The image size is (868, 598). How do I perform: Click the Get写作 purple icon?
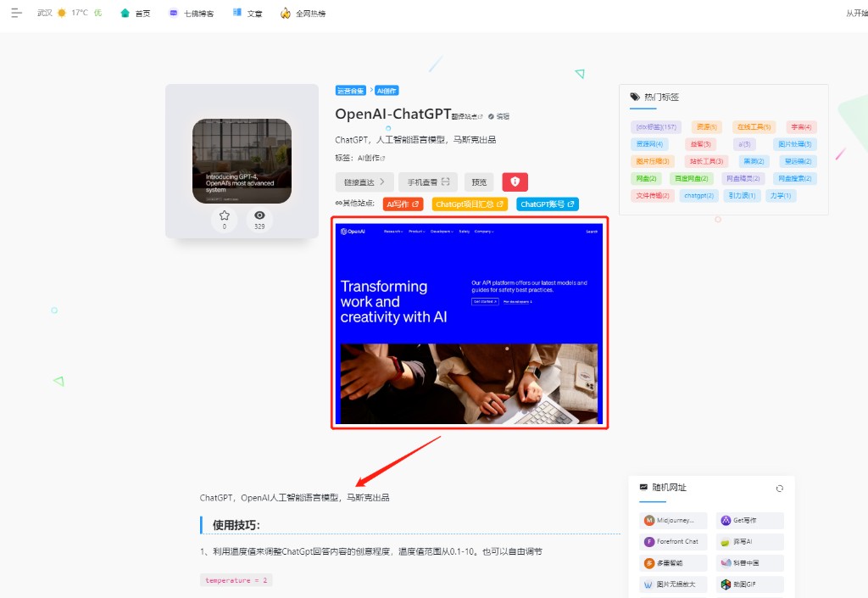pyautogui.click(x=726, y=521)
